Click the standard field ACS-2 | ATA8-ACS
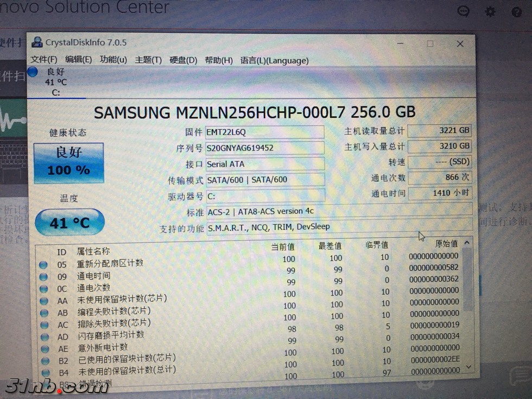 tap(339, 211)
